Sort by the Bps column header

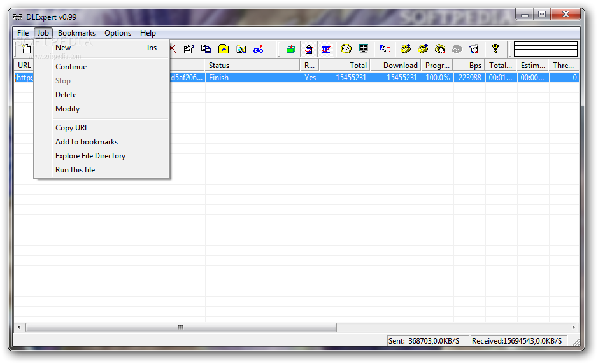click(469, 66)
